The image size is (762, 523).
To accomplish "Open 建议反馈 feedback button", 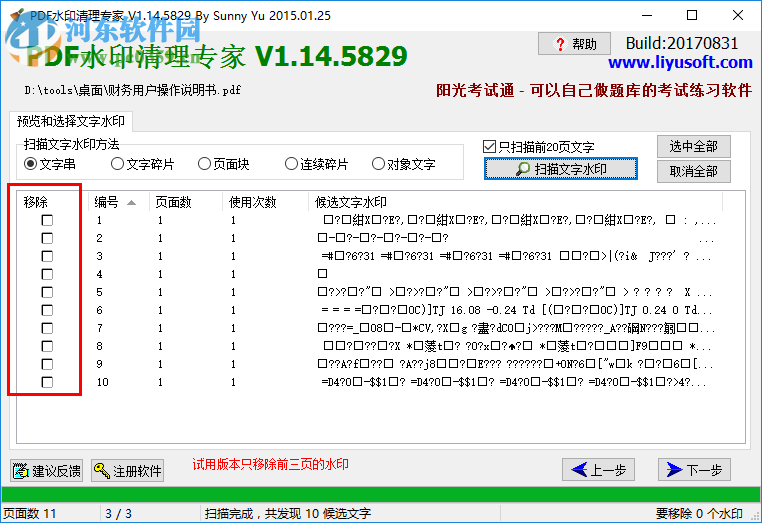I will tap(46, 471).
